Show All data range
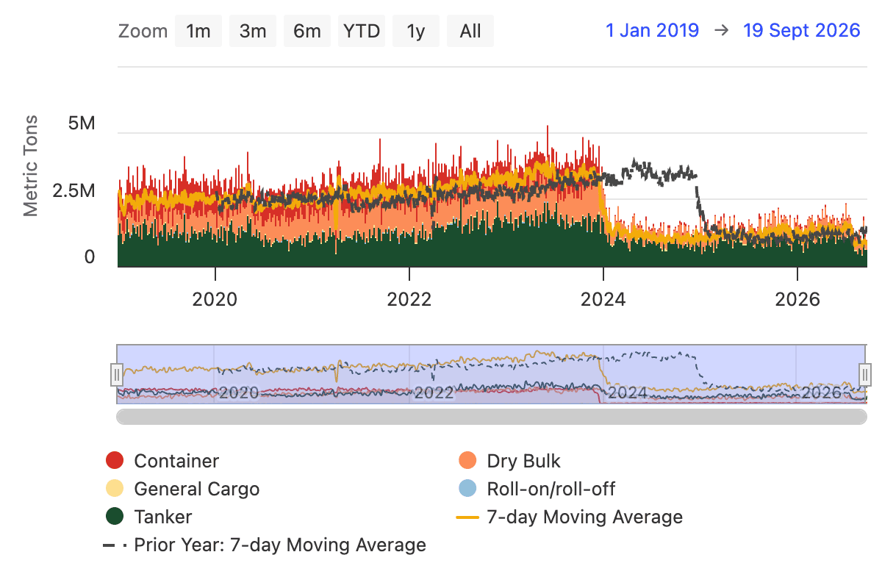The width and height of the screenshot is (882, 588). coord(470,31)
